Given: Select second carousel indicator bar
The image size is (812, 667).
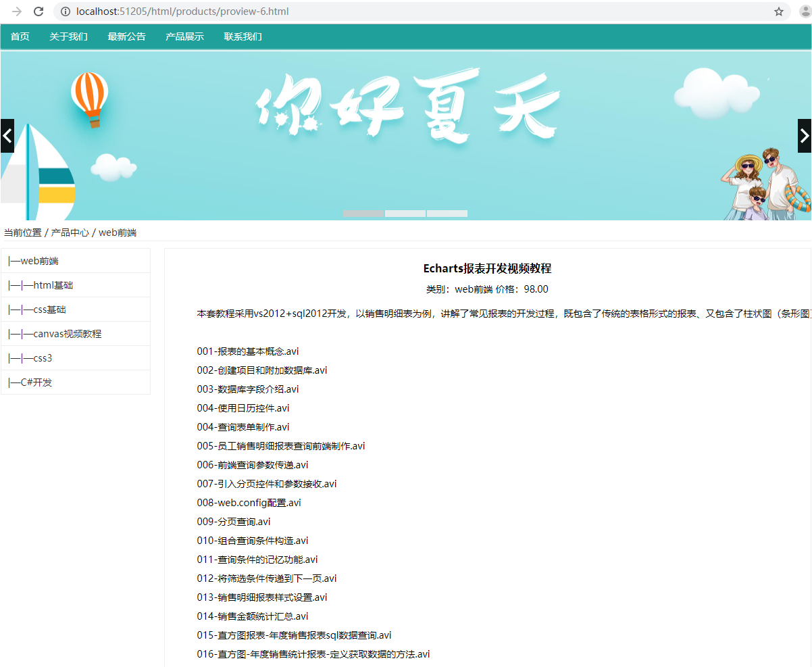Looking at the screenshot, I should [405, 214].
